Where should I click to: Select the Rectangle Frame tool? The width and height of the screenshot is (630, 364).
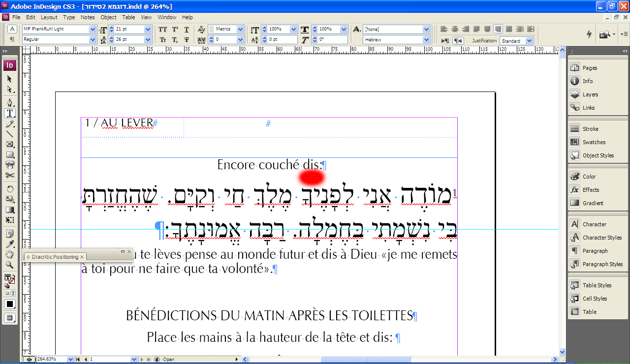(x=9, y=144)
